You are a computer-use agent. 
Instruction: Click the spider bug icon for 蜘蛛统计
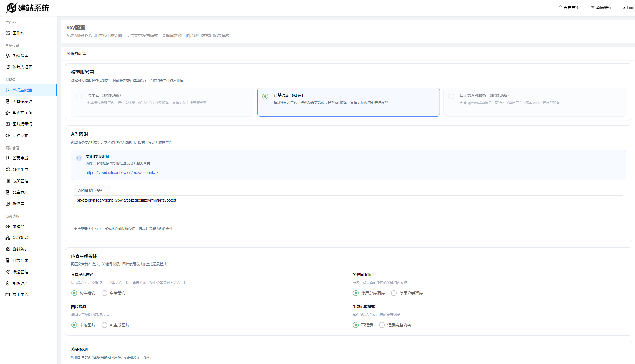[8, 249]
